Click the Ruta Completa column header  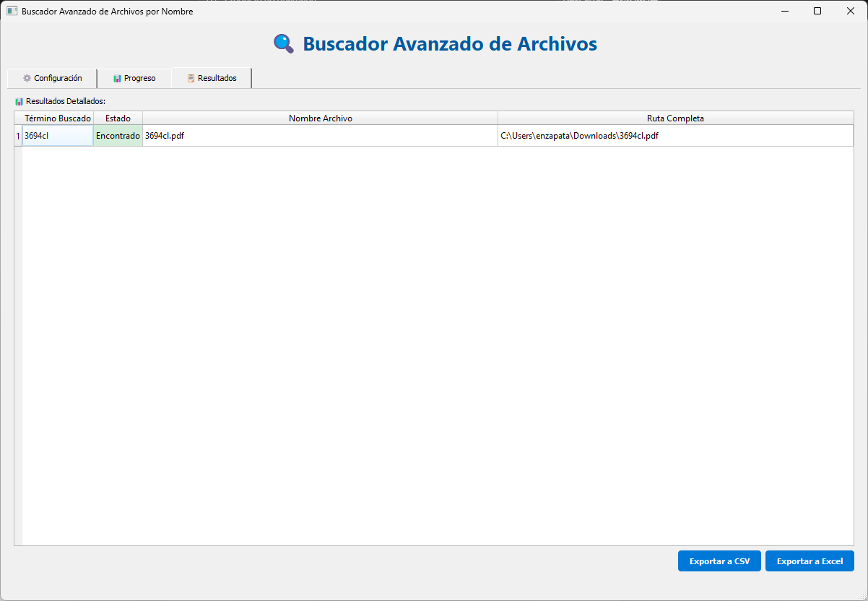[675, 118]
